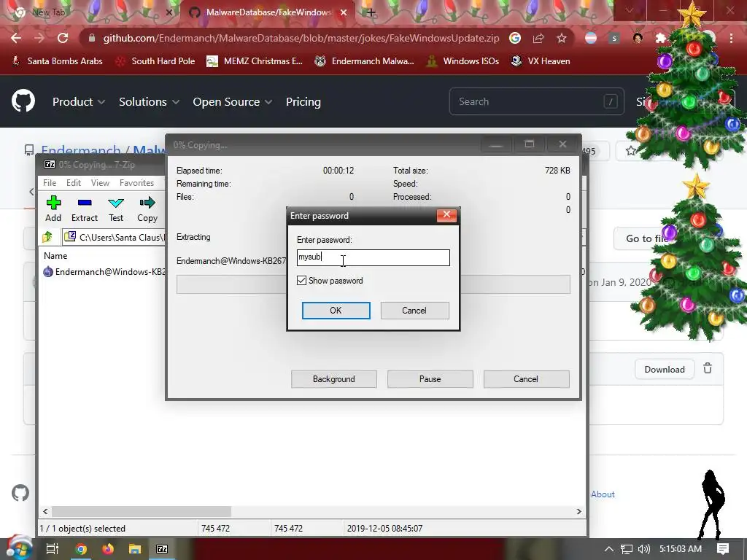747x560 pixels.
Task: Open a new browser tab with plus
Action: (x=371, y=12)
